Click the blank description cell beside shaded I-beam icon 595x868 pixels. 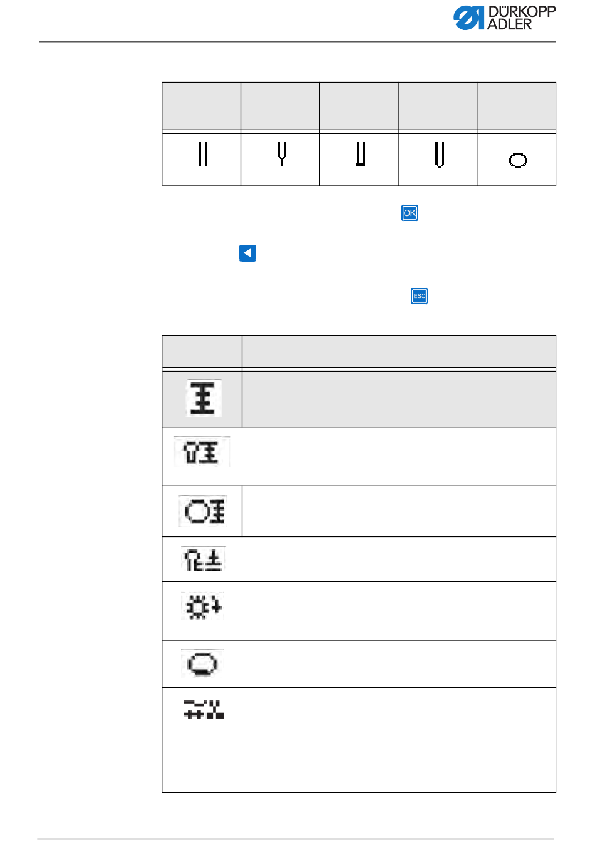[399, 399]
